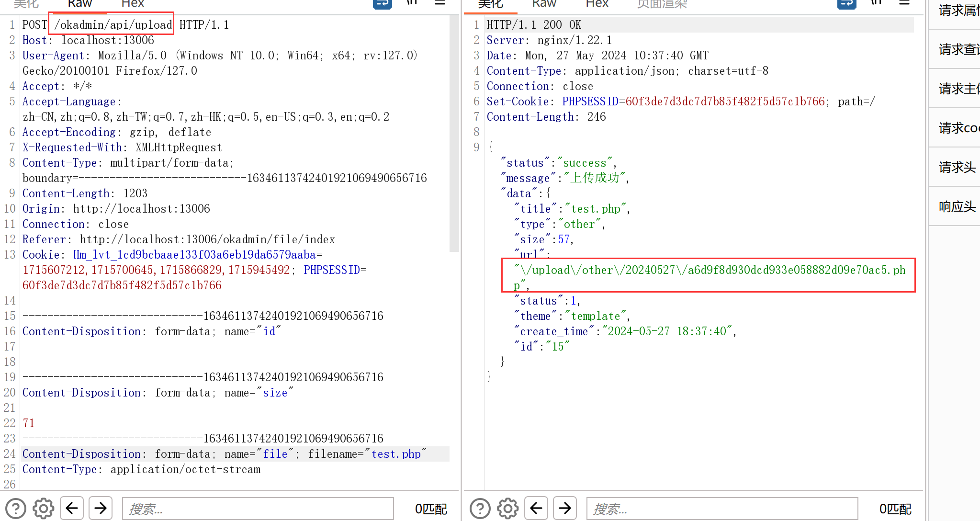This screenshot has width=980, height=521.
Task: Click the request pane 搜索 field
Action: tap(258, 509)
